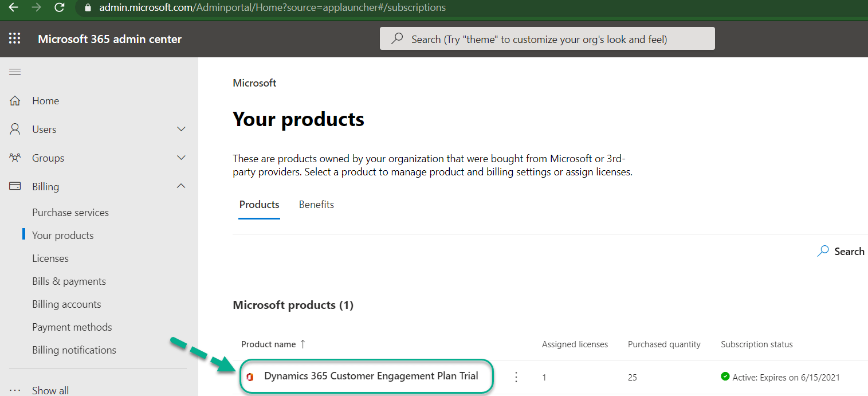
Task: Click the Groups people icon
Action: (x=15, y=158)
